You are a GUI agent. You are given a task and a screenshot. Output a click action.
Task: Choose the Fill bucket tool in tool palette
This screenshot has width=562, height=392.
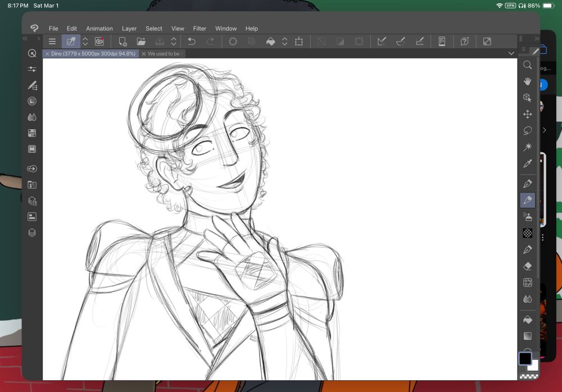(x=527, y=320)
